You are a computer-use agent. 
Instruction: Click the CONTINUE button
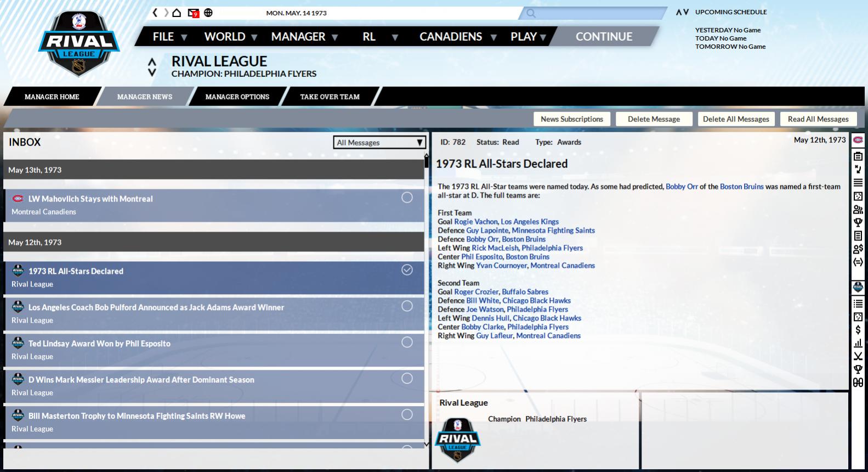tap(604, 37)
